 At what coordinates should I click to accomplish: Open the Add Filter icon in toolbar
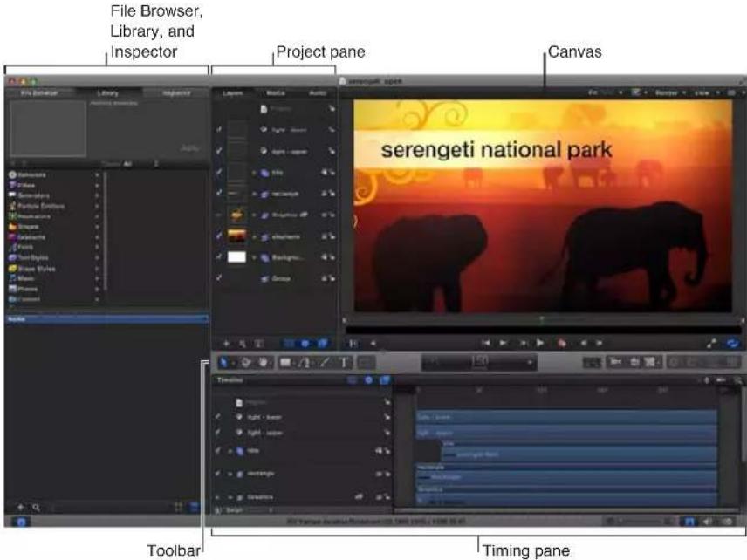[x=650, y=362]
